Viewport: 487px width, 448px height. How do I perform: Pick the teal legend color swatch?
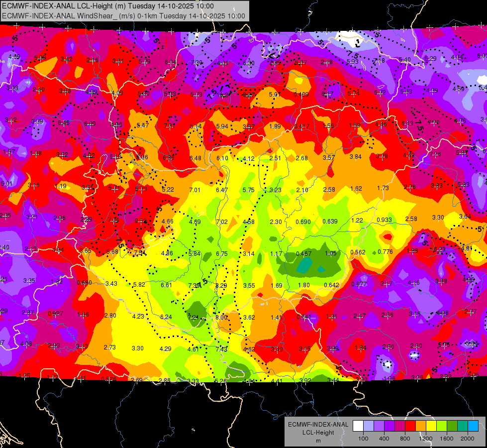point(463,426)
